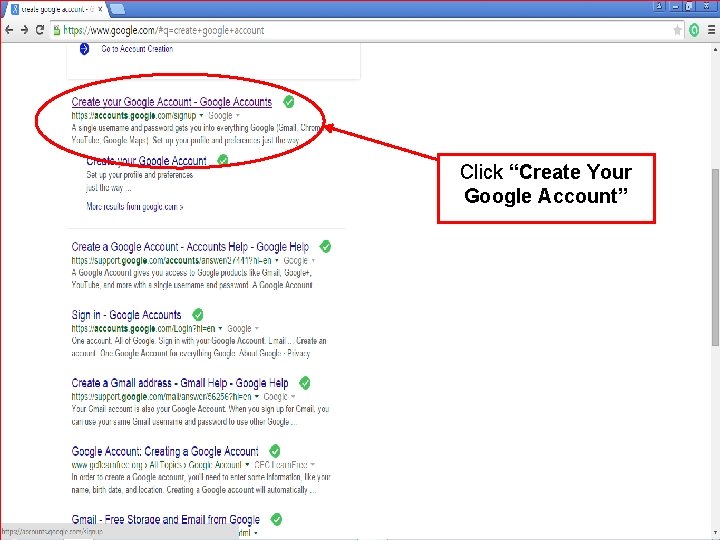Open Create a Gmail address - Gmail Help result
Image resolution: width=720 pixels, height=540 pixels.
coord(180,383)
